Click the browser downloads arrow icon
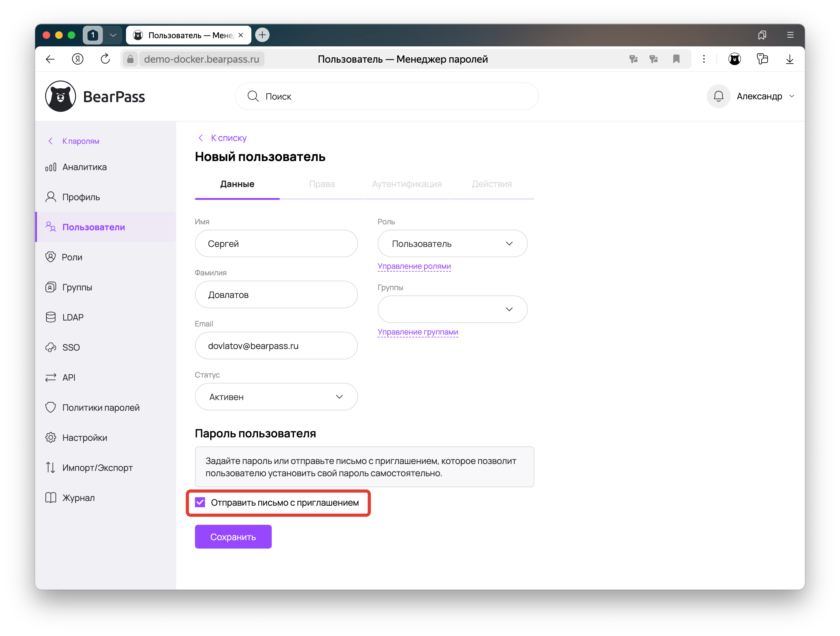 [x=790, y=59]
